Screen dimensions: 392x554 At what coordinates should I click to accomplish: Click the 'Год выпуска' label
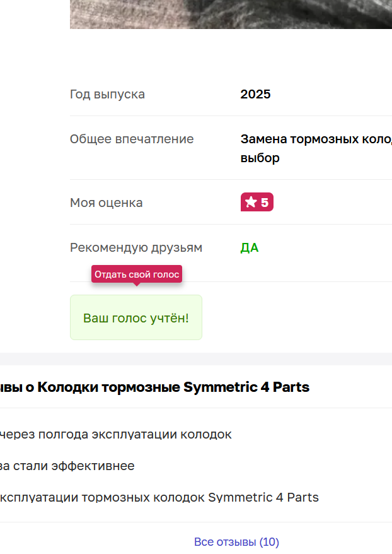(x=107, y=95)
